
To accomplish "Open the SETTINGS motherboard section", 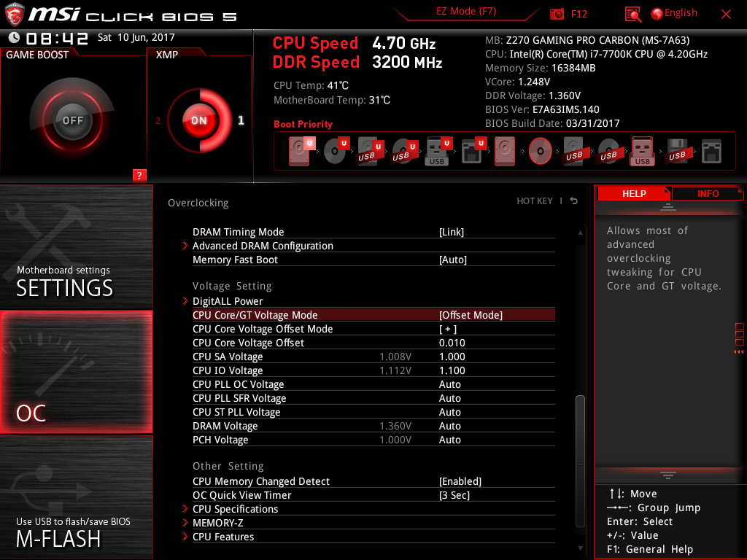I will [76, 246].
